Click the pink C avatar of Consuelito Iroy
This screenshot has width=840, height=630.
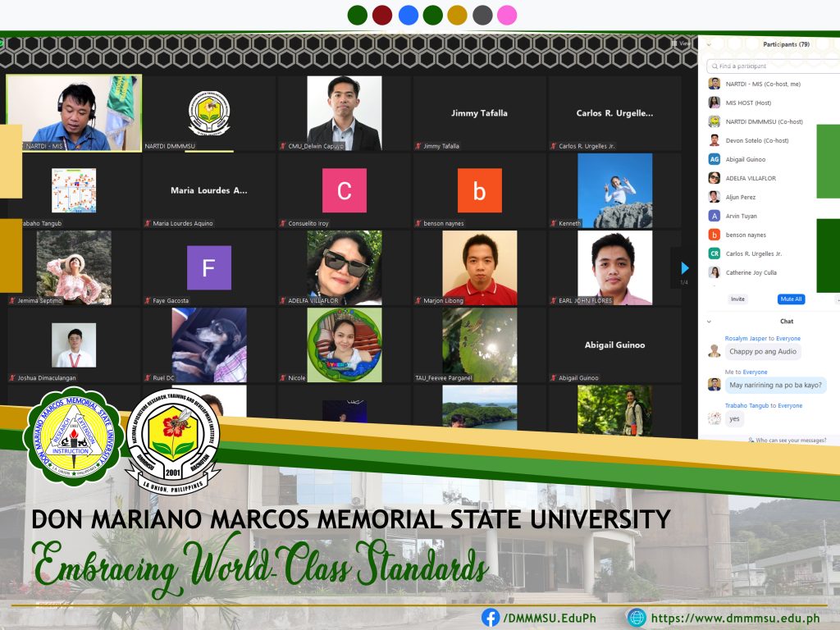tap(345, 190)
